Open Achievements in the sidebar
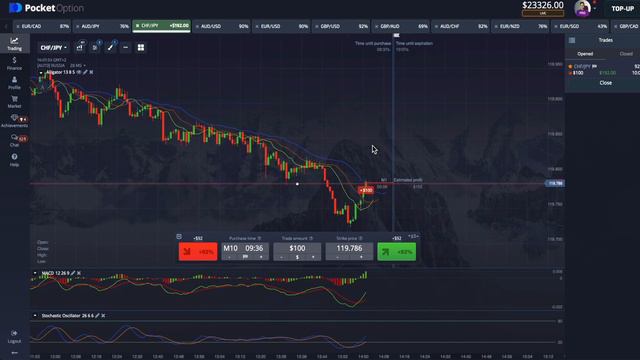The image size is (640, 360). point(14,121)
